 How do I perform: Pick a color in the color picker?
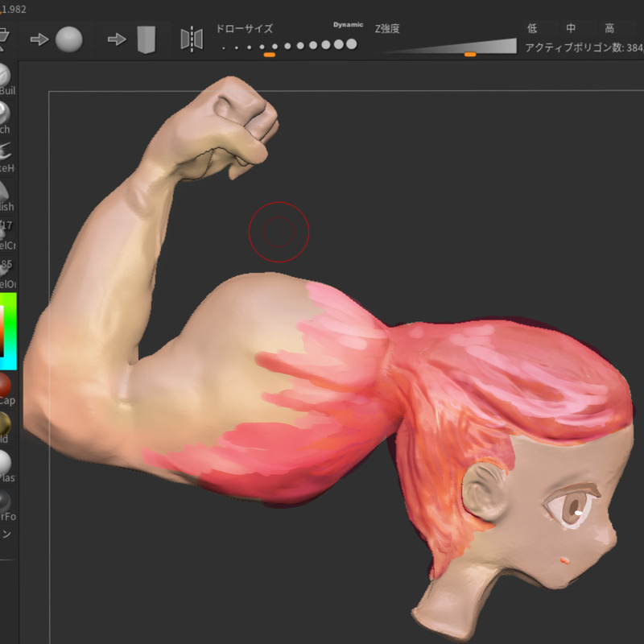pos(8,331)
